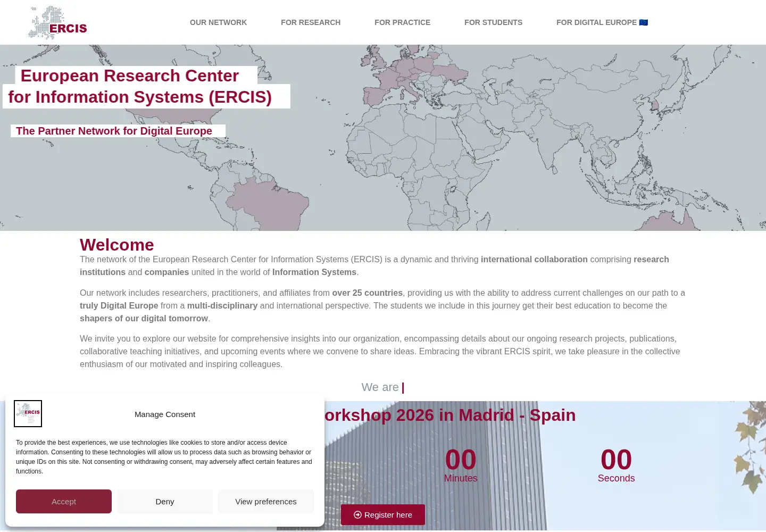
Task: Click the workshop 2026 in Madrid heading
Action: (450, 415)
